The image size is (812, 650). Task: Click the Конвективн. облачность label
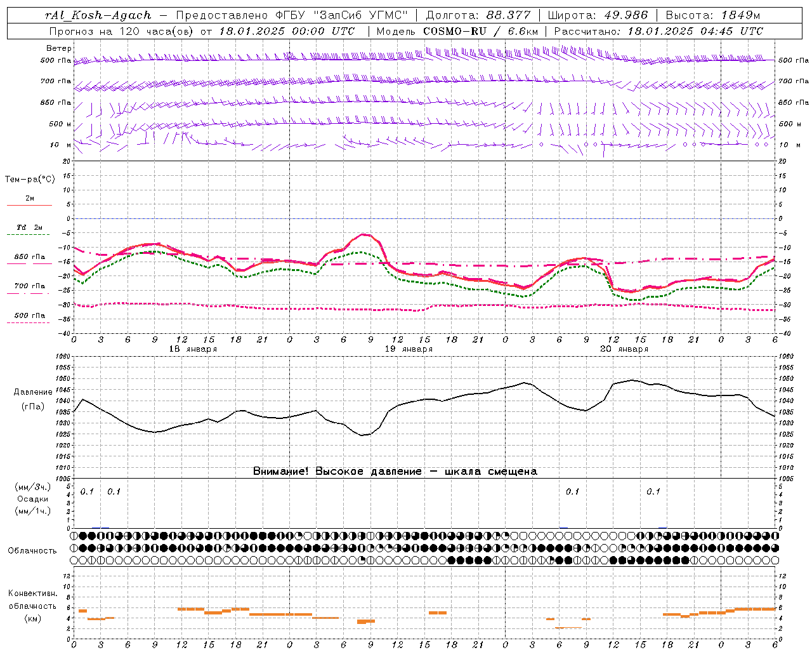point(33,606)
